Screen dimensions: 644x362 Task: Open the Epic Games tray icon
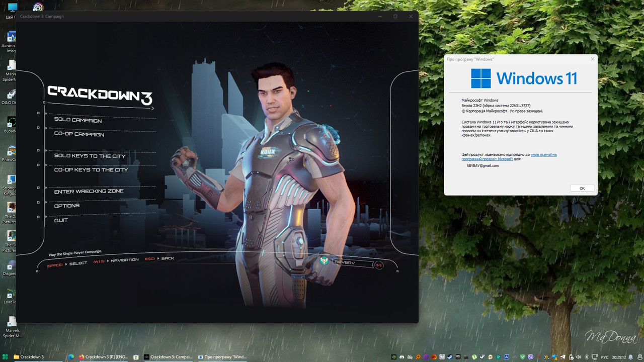coord(458,357)
